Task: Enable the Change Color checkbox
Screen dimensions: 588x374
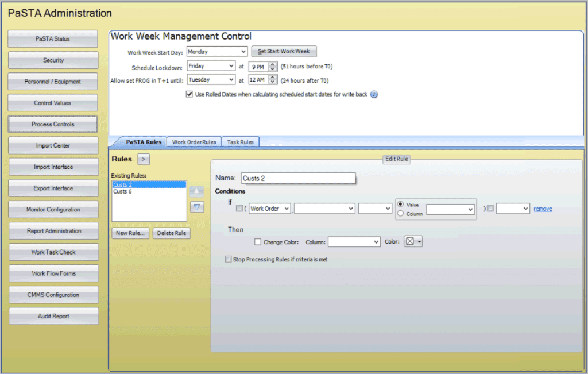Action: (x=258, y=242)
